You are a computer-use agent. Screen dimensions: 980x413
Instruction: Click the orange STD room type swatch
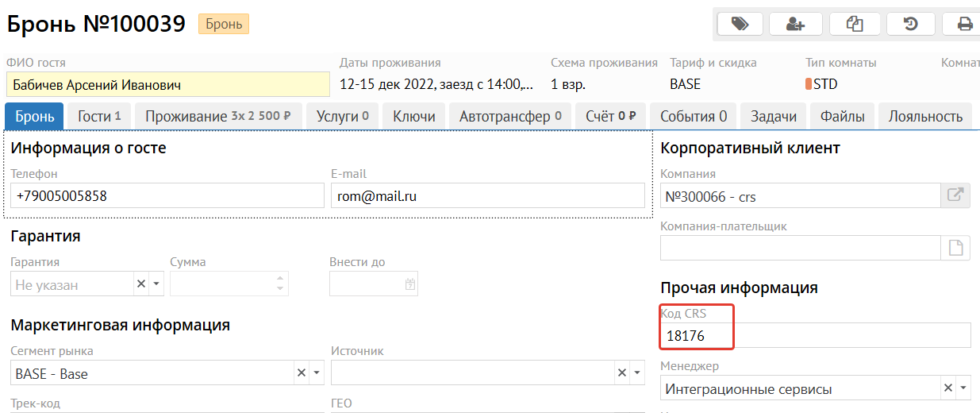[809, 84]
